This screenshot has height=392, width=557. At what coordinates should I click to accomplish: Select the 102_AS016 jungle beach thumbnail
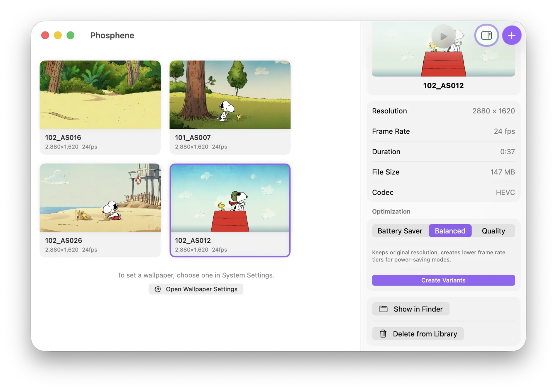click(100, 95)
